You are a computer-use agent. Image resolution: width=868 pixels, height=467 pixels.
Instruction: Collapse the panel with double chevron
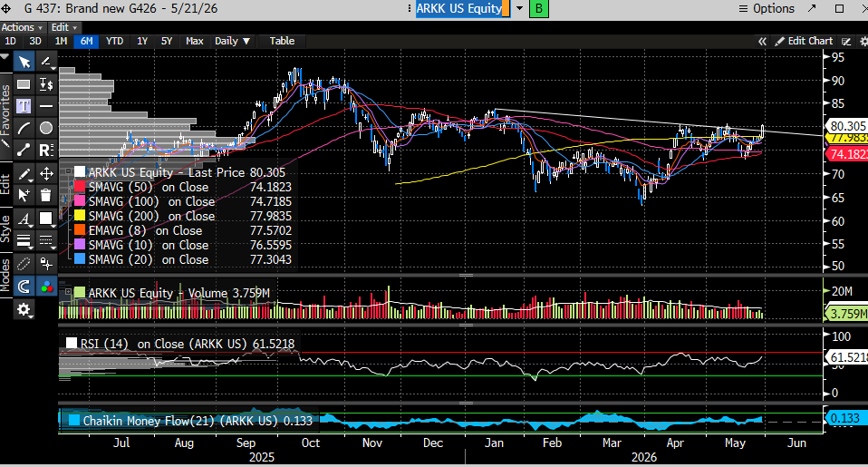[762, 41]
